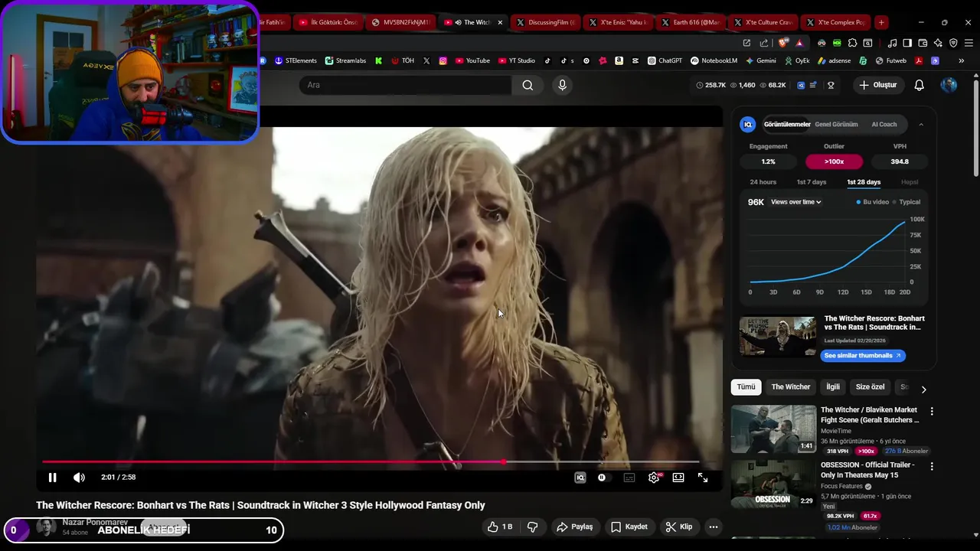The image size is (980, 551).
Task: Open Nazar Ponomarev channel name
Action: (95, 522)
